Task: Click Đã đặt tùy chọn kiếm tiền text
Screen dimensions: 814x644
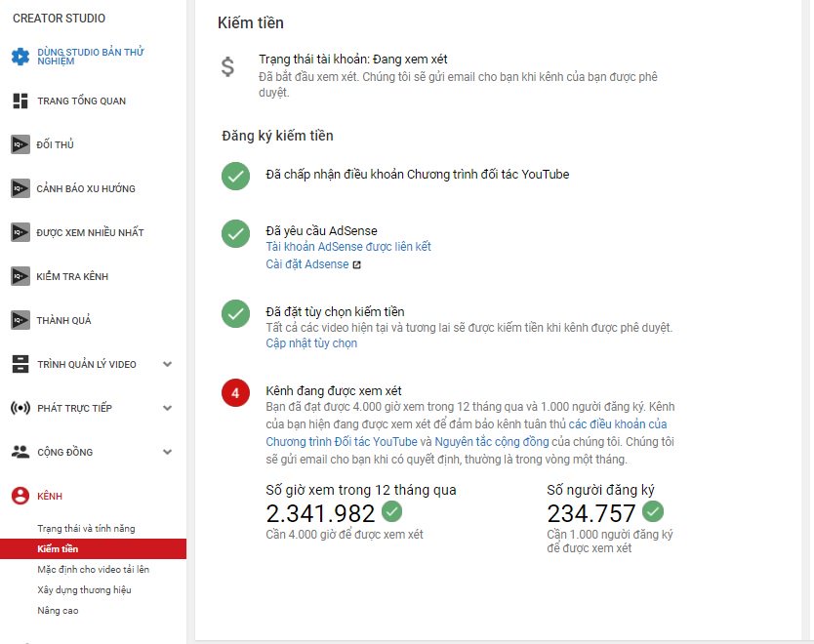Action: 335,312
